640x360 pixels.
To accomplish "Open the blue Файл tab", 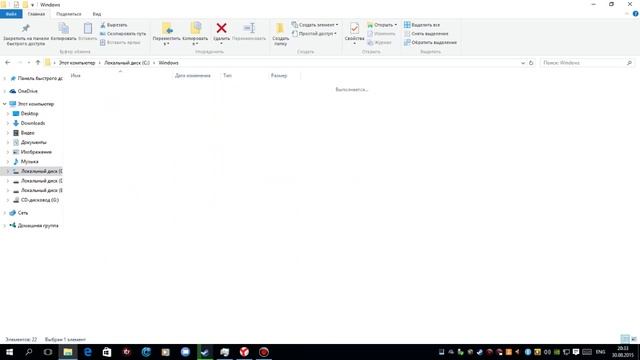I will 11,14.
